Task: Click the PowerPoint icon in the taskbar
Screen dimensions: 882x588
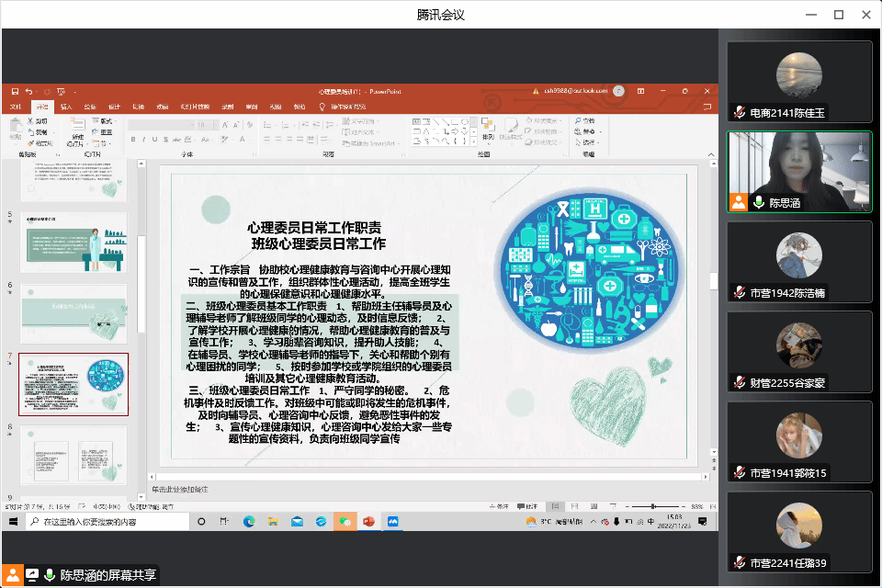Action: click(x=368, y=521)
